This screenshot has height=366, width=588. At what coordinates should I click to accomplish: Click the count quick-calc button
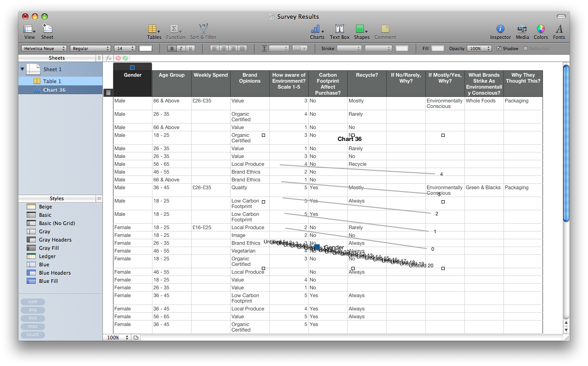pos(33,335)
